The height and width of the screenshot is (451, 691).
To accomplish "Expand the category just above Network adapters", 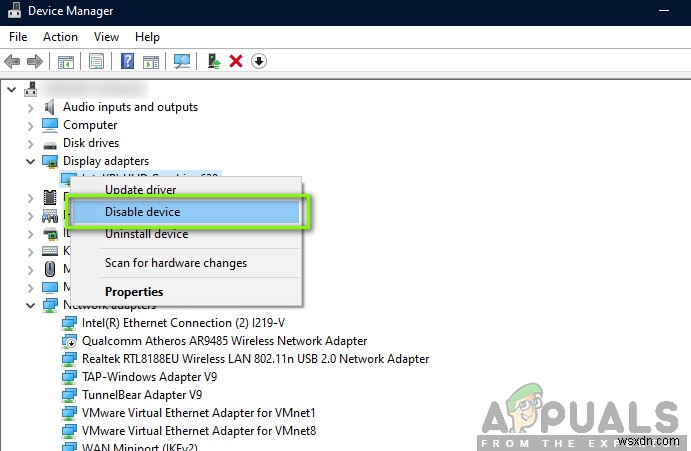I will [x=30, y=288].
